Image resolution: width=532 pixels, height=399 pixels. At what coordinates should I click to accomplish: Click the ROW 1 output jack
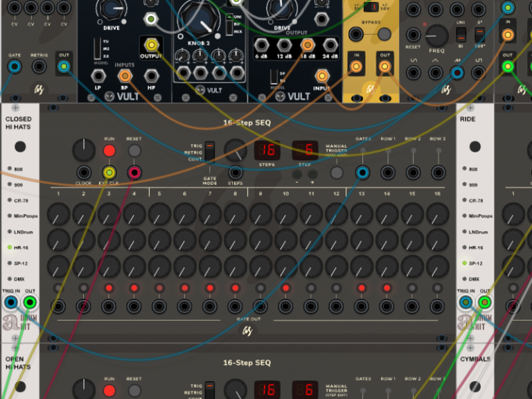pyautogui.click(x=388, y=172)
